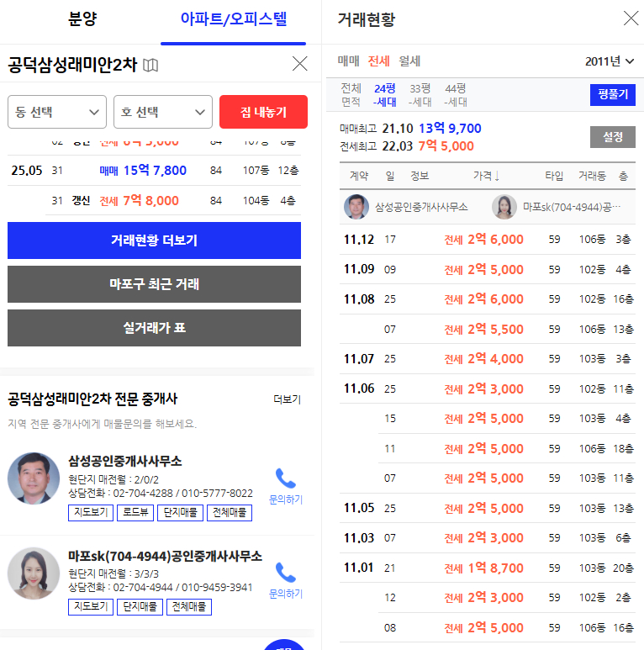Click the 계약 column header

tap(359, 177)
